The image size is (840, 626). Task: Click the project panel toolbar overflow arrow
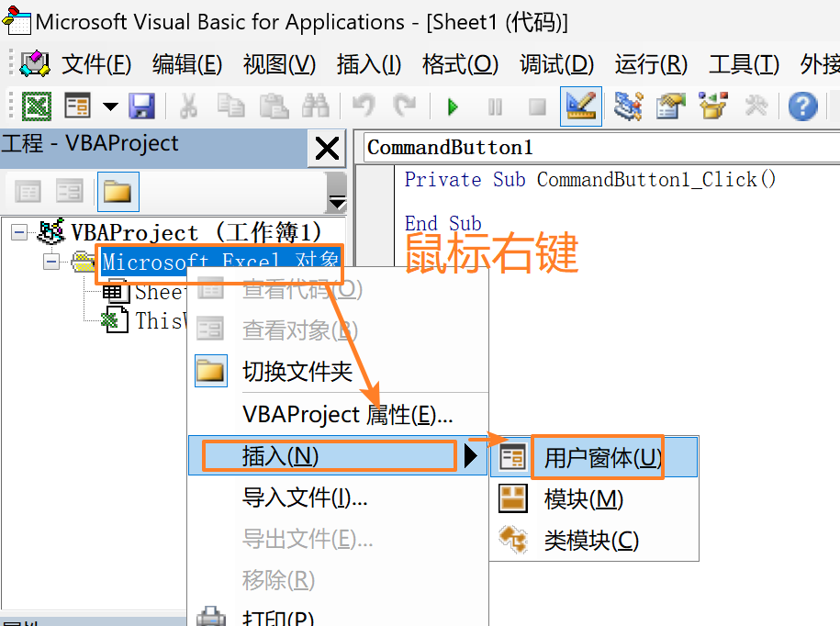pos(336,193)
